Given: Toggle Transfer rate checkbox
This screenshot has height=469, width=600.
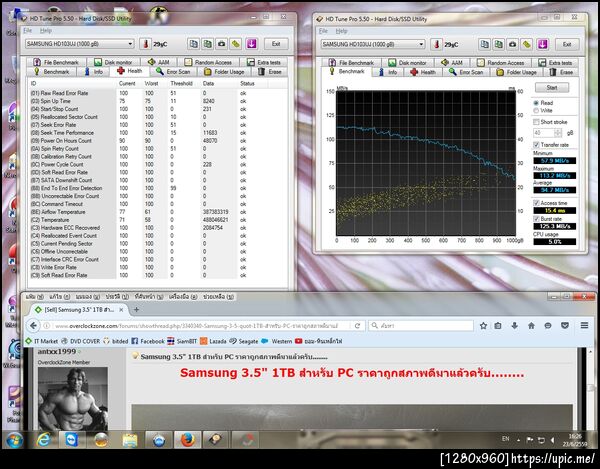Looking at the screenshot, I should [x=536, y=145].
